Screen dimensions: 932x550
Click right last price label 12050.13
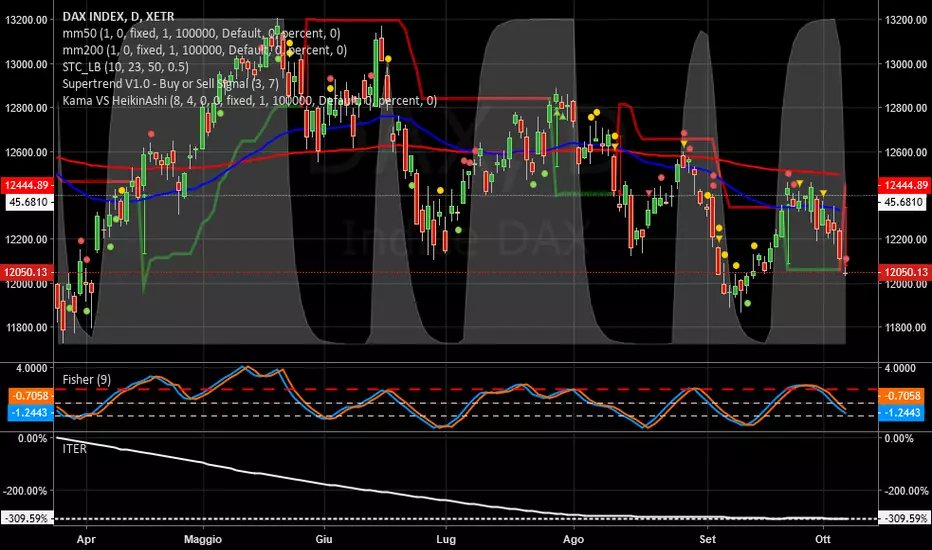click(x=905, y=272)
